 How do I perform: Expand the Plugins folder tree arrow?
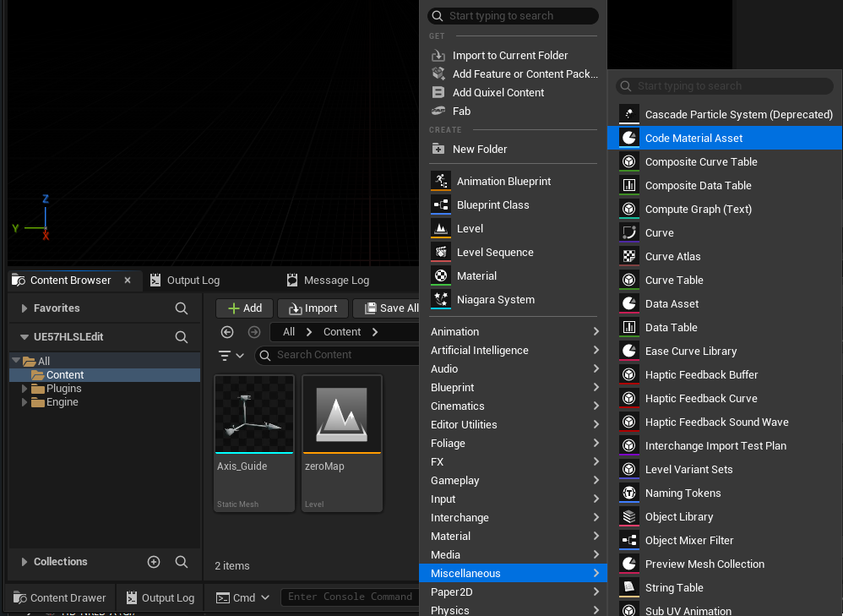(x=24, y=389)
